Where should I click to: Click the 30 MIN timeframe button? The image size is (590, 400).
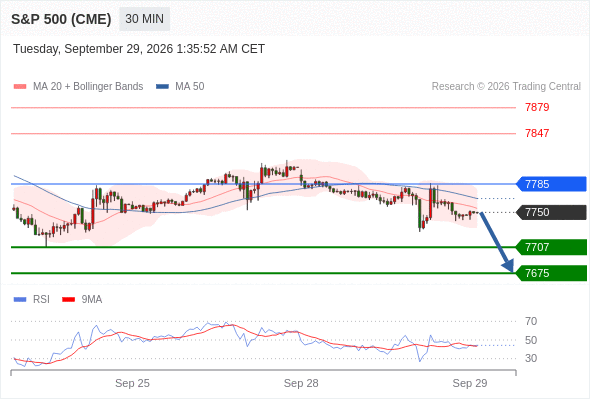(144, 19)
